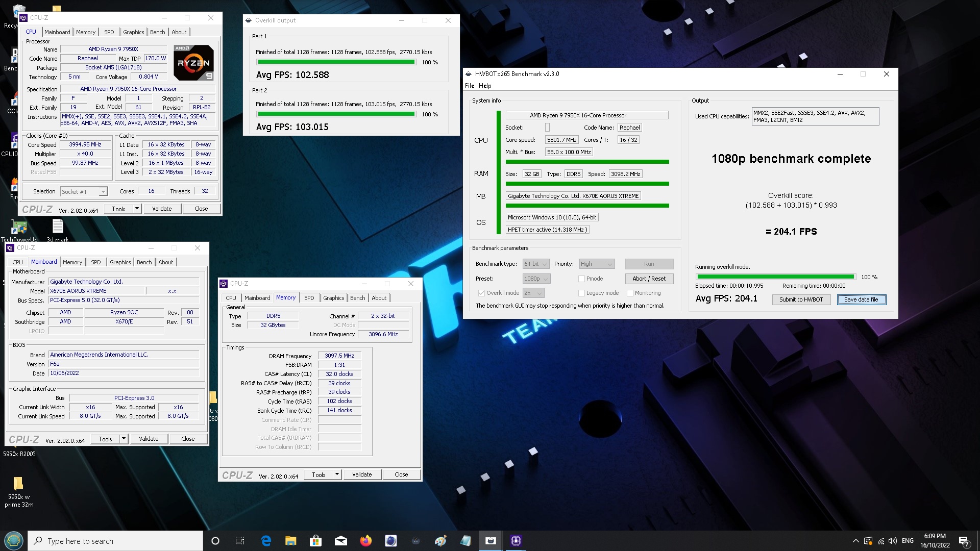Open the notification center icon

pyautogui.click(x=964, y=541)
